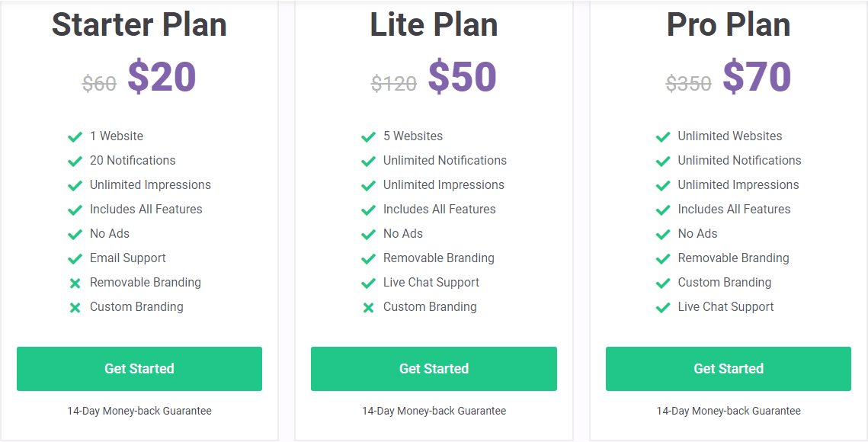
Task: Click the check next to Unlimited Impressions in Pro Plan
Action: pyautogui.click(x=663, y=184)
